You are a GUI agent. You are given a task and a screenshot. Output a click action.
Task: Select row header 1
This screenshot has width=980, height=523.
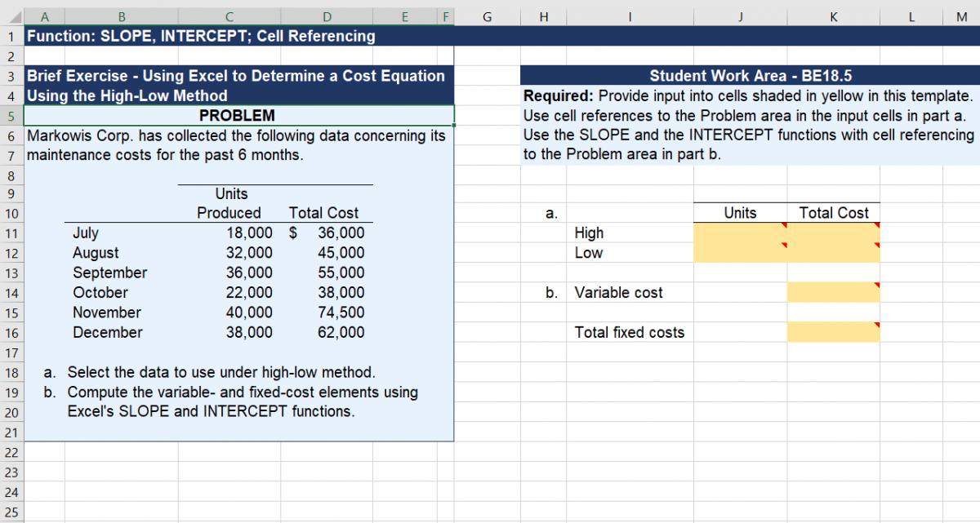11,36
